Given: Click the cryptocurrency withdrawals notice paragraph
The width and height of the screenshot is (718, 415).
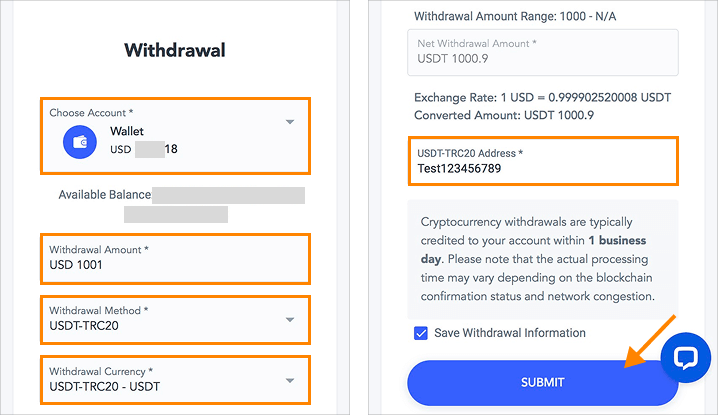Looking at the screenshot, I should [x=541, y=259].
